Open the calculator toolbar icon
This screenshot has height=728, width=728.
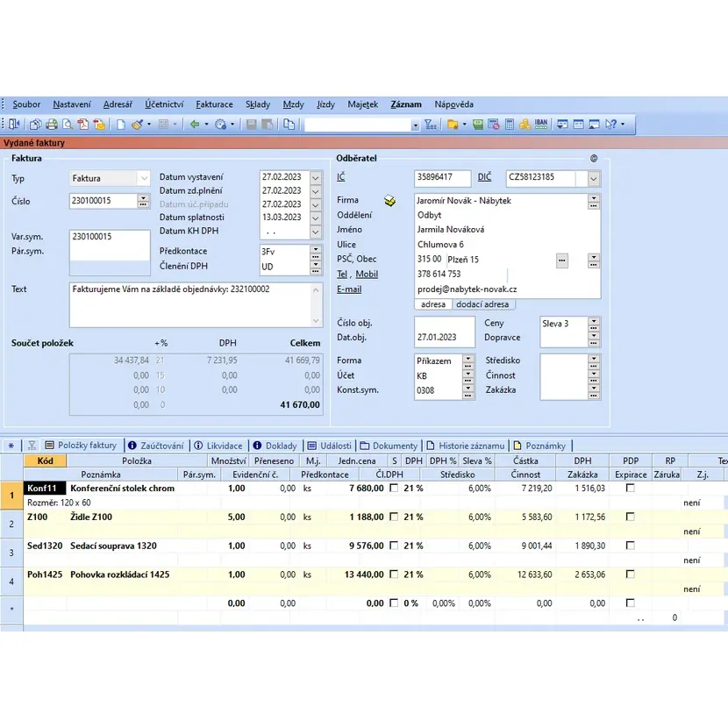[x=510, y=125]
